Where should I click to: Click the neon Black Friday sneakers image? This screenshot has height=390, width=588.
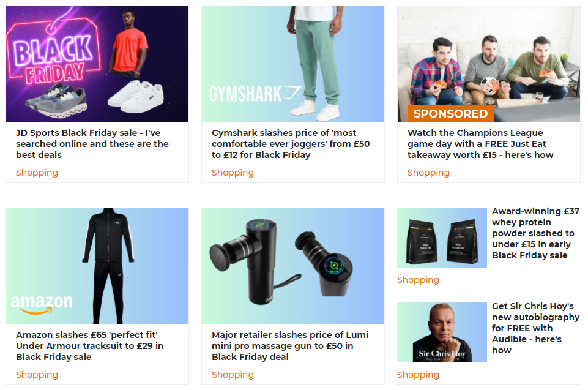click(97, 64)
